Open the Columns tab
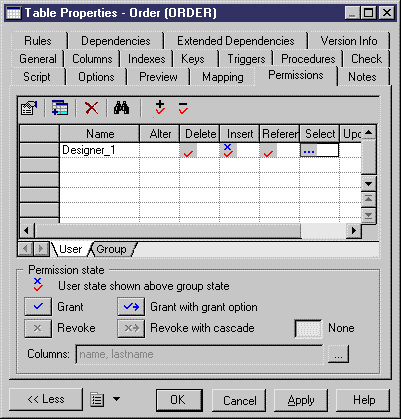401x419 pixels. (x=92, y=59)
